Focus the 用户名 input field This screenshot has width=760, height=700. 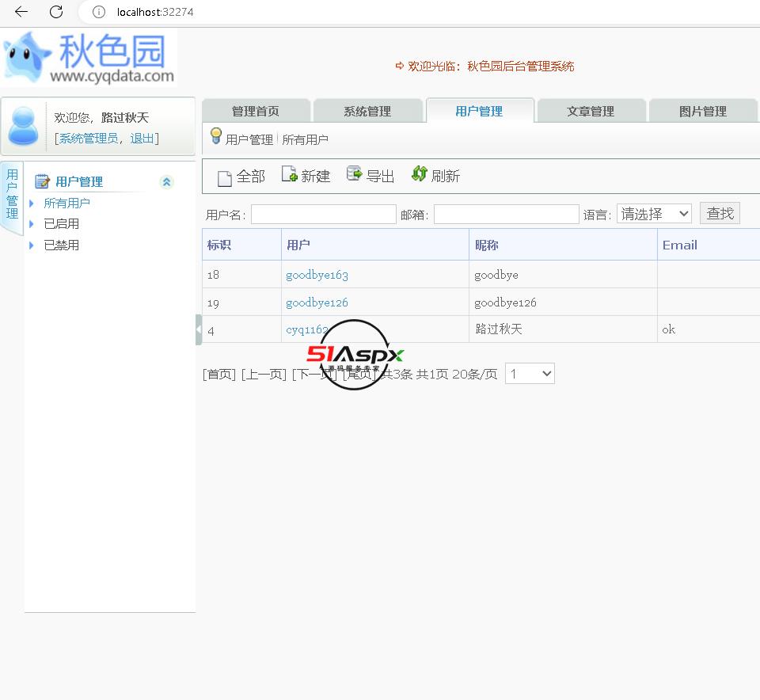coord(324,215)
